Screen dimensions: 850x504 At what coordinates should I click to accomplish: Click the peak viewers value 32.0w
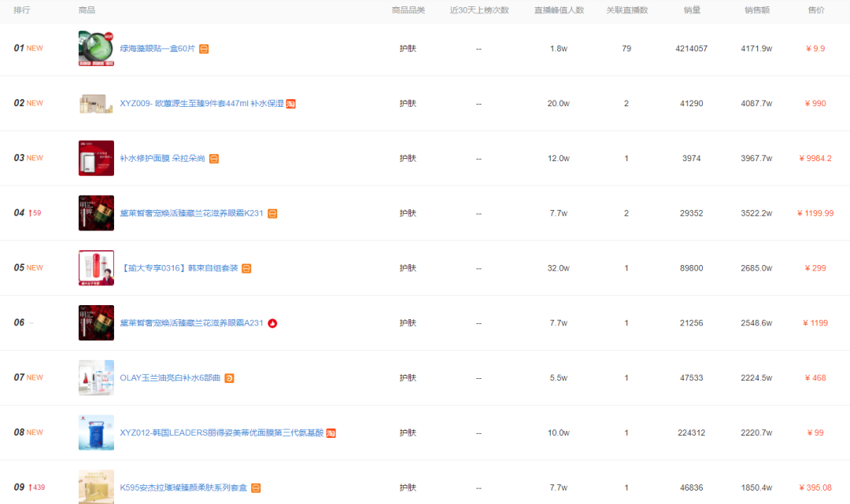click(558, 268)
